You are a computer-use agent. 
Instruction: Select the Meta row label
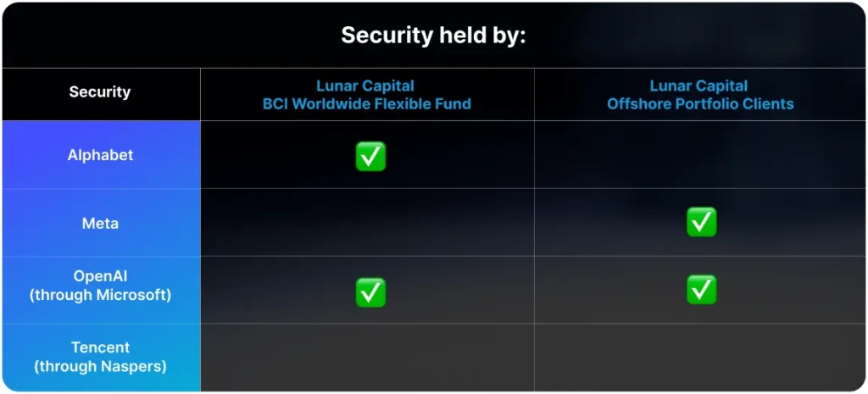100,224
